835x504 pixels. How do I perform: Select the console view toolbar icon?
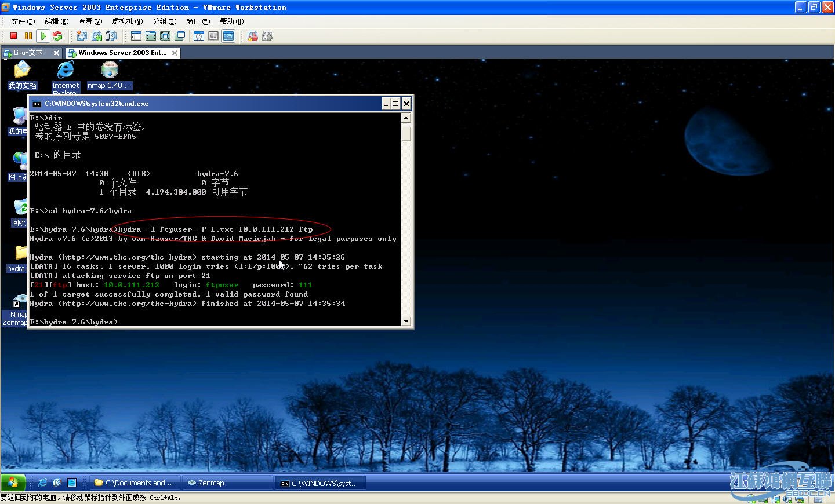[x=228, y=36]
